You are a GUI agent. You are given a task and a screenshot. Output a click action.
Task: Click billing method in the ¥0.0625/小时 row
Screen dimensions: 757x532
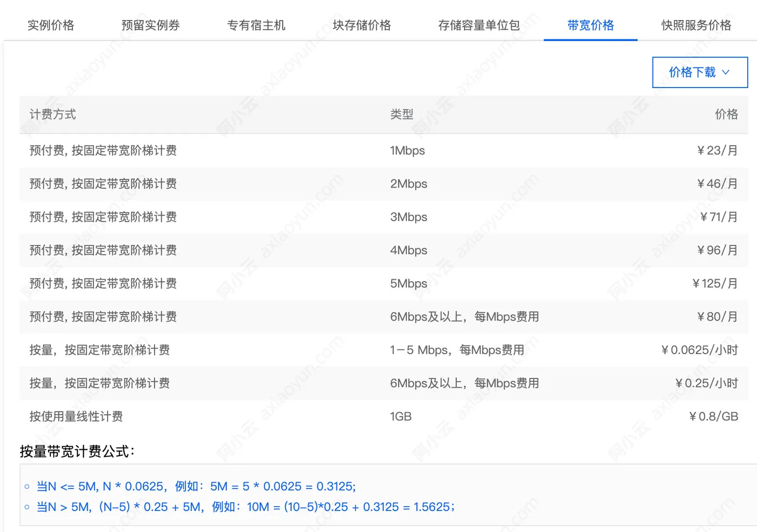click(99, 350)
